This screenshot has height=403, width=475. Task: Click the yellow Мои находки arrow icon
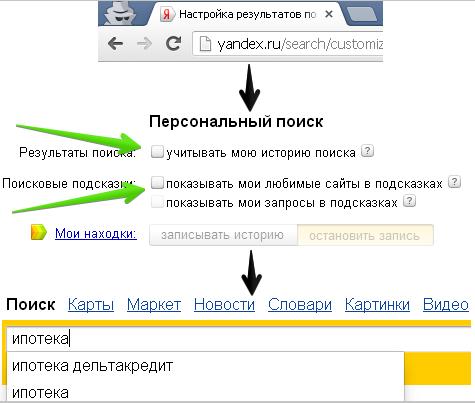point(38,232)
